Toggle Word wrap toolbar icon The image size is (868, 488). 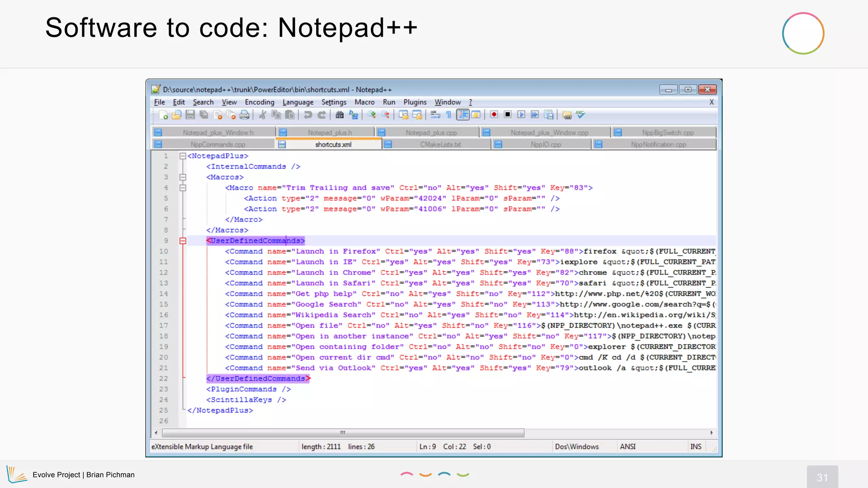[435, 115]
